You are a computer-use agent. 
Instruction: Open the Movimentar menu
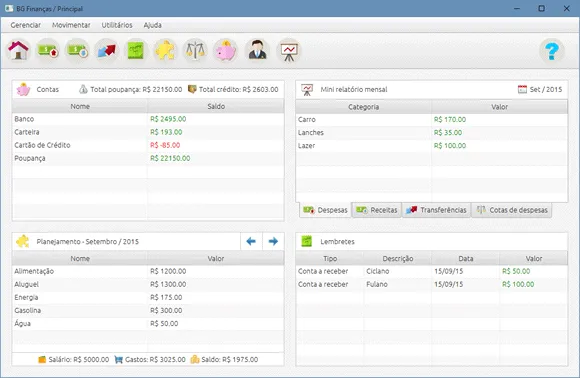coord(71,25)
